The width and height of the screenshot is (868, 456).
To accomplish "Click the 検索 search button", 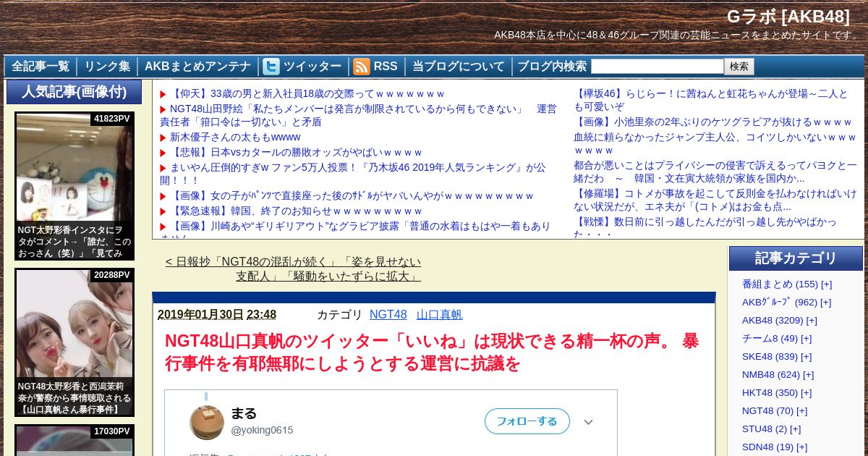I will click(739, 67).
